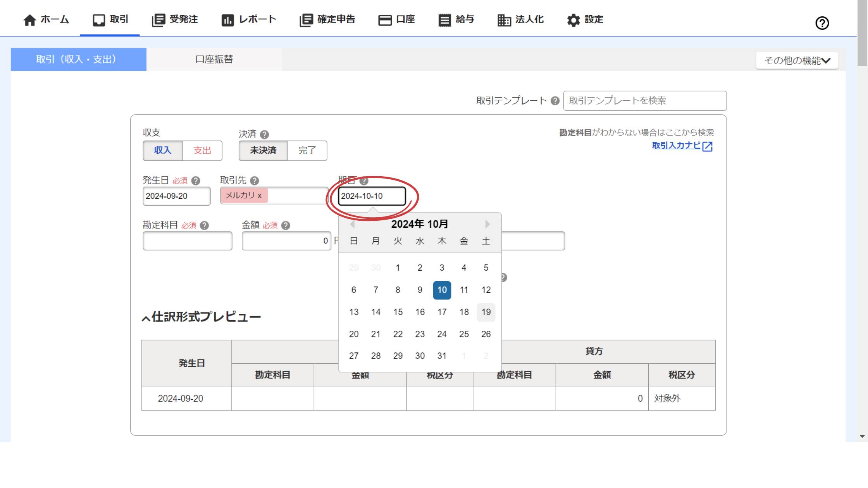The height and width of the screenshot is (488, 868).
Task: Select the 支出 toggle option
Action: click(202, 151)
